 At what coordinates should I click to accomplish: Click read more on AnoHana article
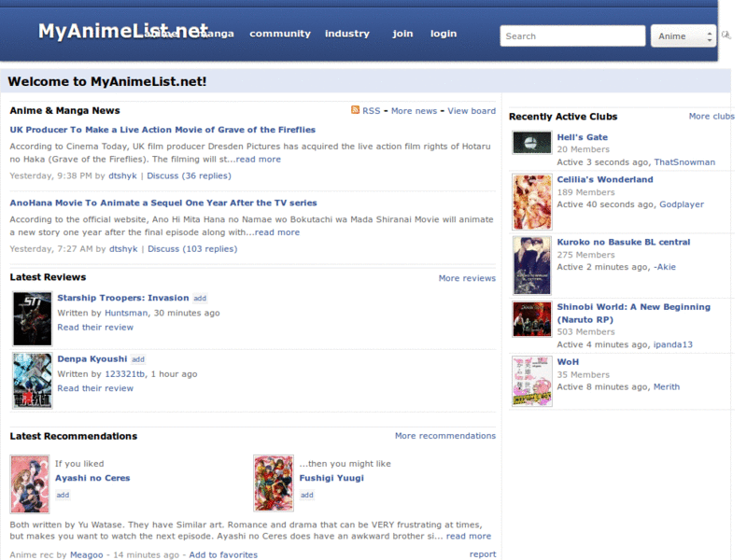tap(276, 232)
